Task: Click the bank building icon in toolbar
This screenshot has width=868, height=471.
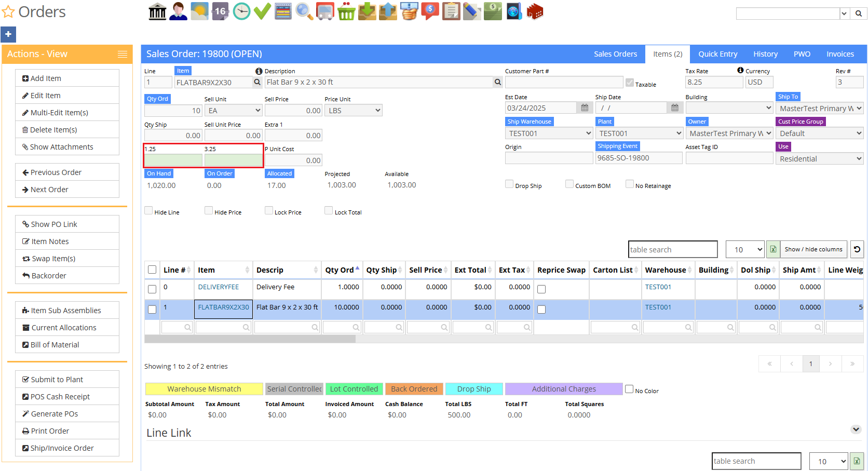Action: point(157,11)
